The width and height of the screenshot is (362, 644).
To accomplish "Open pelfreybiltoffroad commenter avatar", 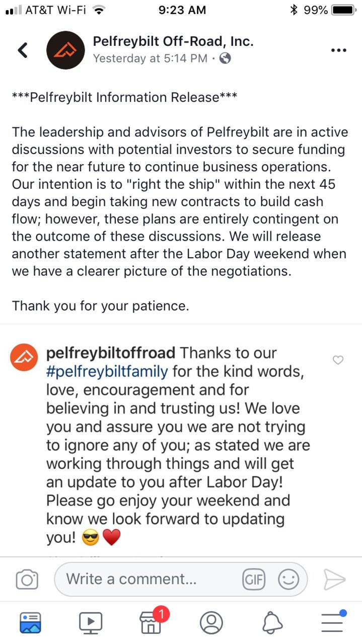I will [x=24, y=357].
